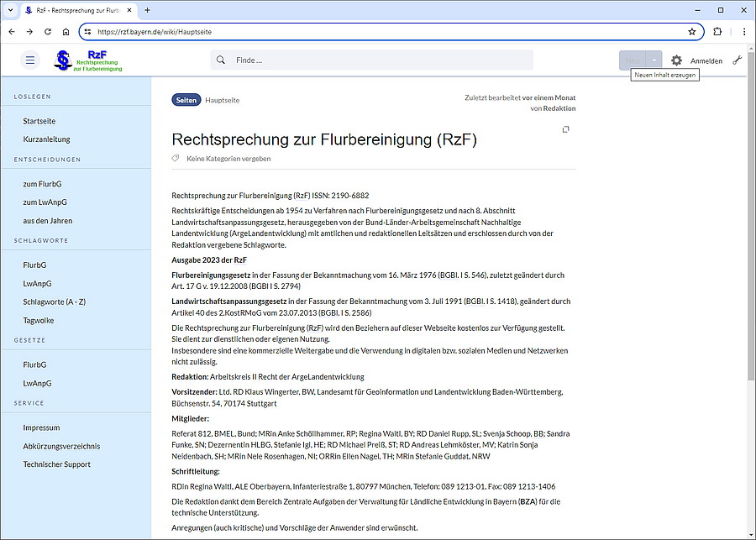The width and height of the screenshot is (756, 540).
Task: Focus the Finde search field
Action: tap(372, 60)
